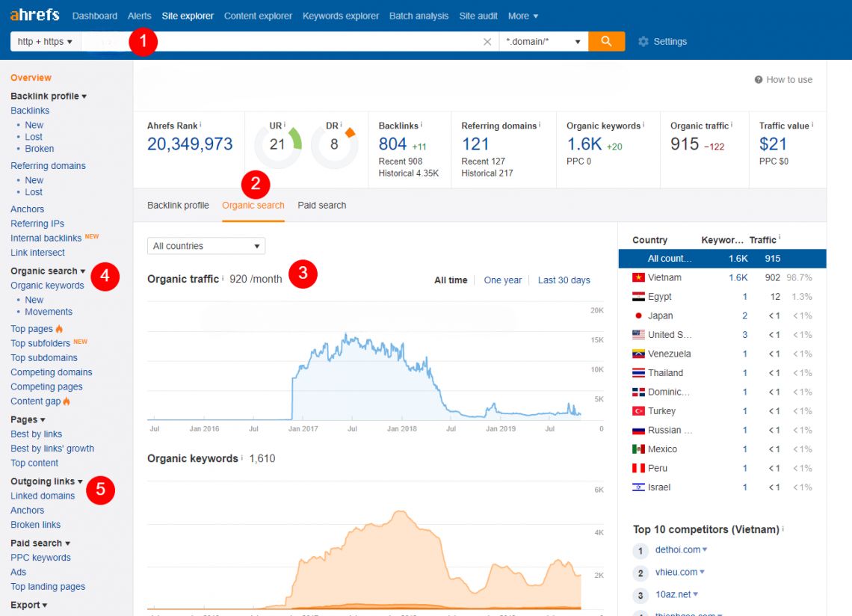Screen dimensions: 852x616
Task: Click the Egypt flag icon
Action: click(x=638, y=297)
